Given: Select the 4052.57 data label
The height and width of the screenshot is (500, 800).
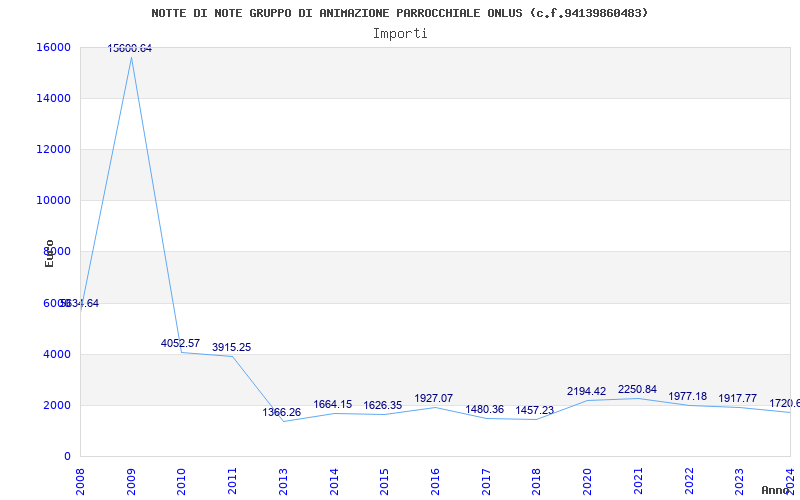Looking at the screenshot, I should click(180, 343).
